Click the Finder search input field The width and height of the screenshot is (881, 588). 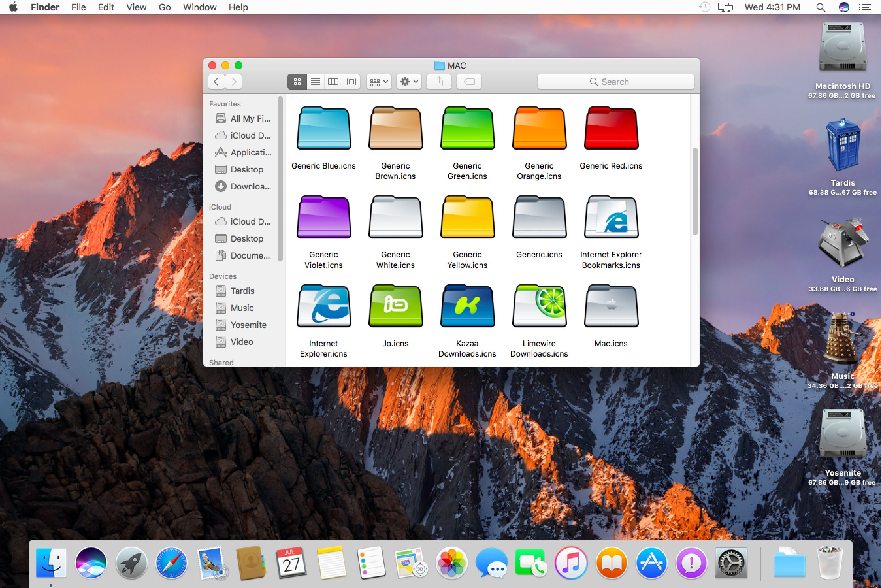point(615,81)
